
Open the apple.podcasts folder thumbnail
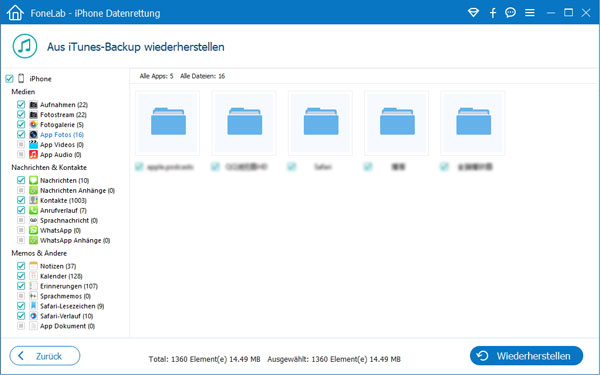tap(168, 123)
